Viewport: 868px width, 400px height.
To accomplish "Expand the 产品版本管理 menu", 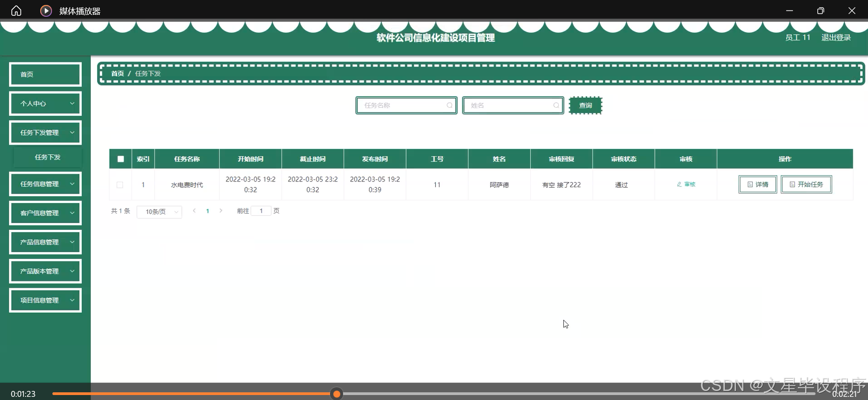I will (45, 271).
